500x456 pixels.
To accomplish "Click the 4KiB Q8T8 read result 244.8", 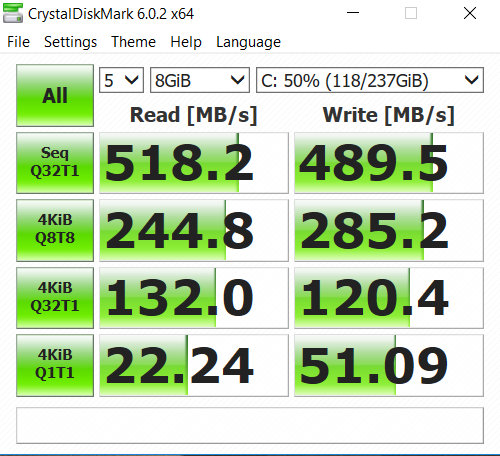I will tap(194, 230).
